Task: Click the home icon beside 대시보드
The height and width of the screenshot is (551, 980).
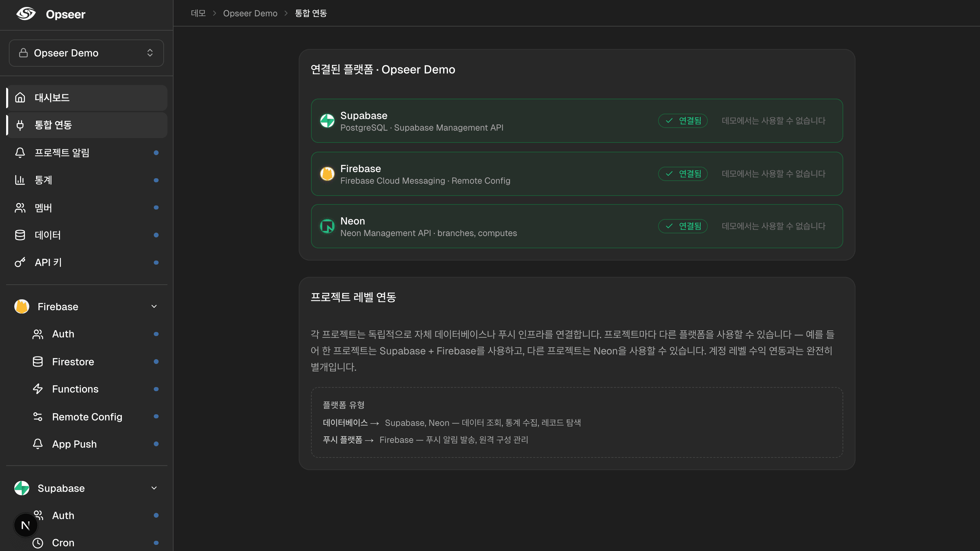Action: [x=20, y=98]
